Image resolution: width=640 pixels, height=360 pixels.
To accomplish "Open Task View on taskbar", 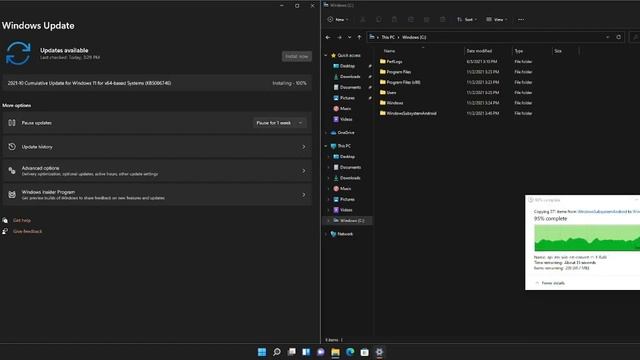I will click(291, 352).
